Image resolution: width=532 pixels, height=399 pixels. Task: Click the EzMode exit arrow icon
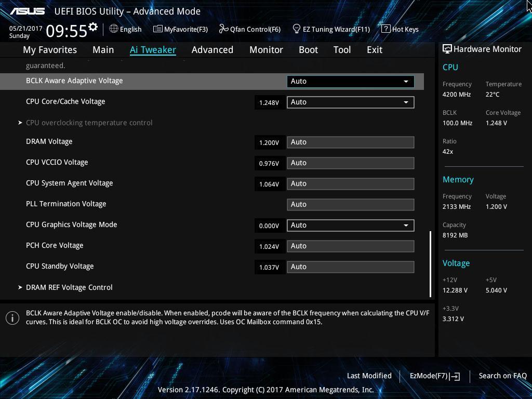pos(455,376)
